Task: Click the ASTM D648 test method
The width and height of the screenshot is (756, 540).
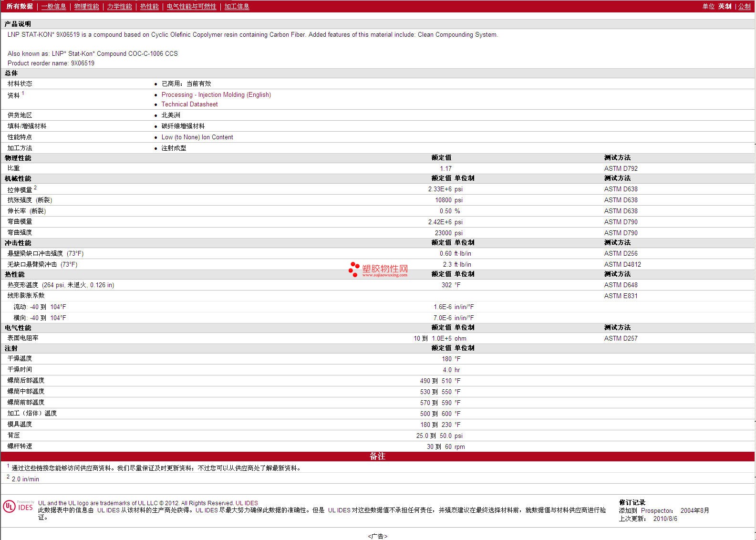Action: coord(621,285)
